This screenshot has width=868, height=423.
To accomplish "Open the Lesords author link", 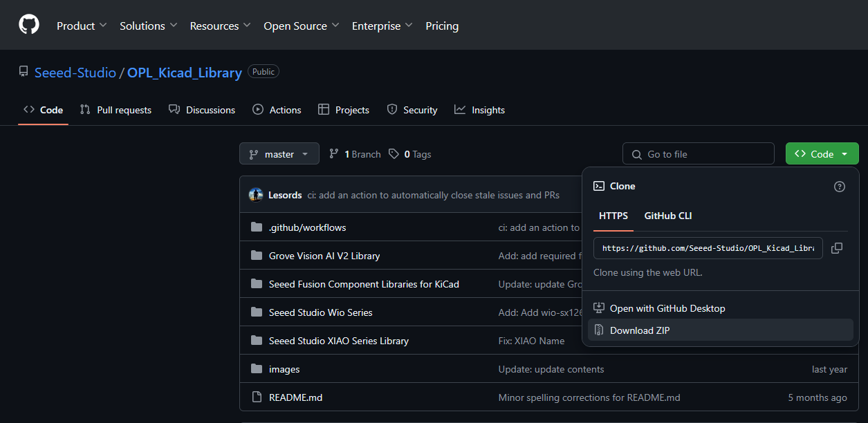I will [285, 195].
